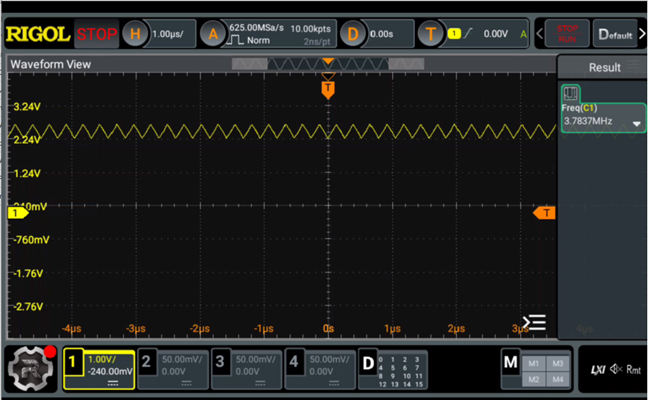Open the Math M menu
648x400 pixels.
click(x=510, y=362)
